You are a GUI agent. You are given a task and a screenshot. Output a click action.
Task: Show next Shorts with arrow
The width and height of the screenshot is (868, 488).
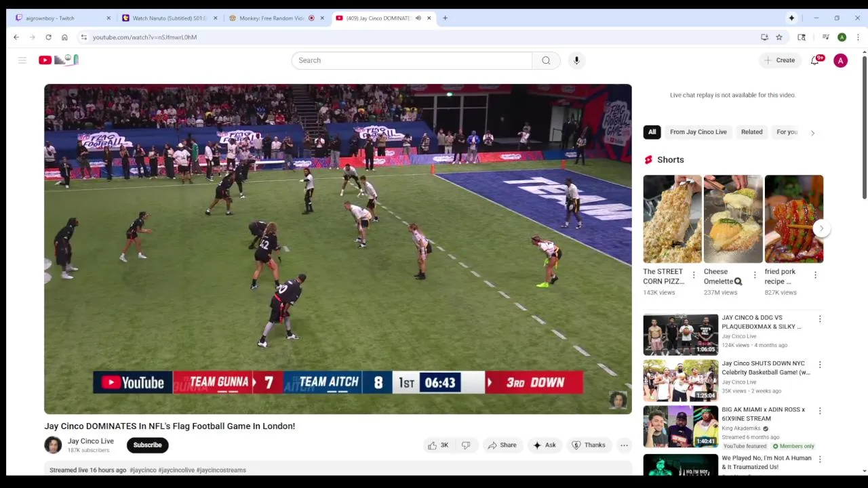pos(821,228)
